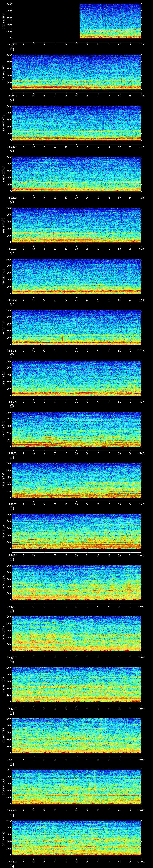Open the 11:14:00 spectrogram panel
153x868 pixels.
[77, 531]
